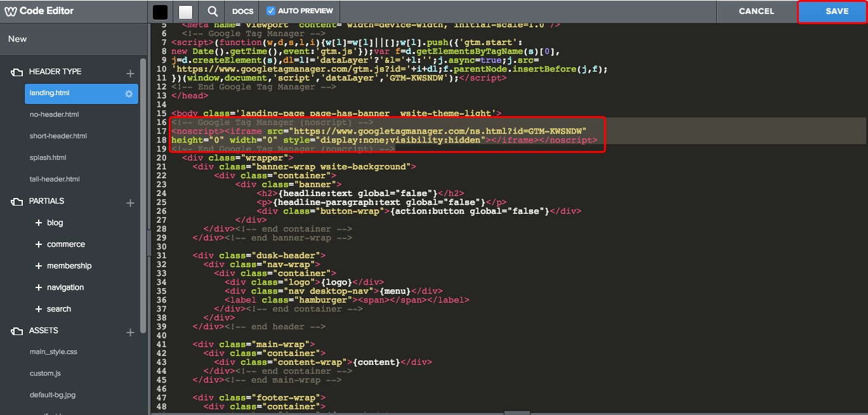Click the PARTIALS section label

pos(46,201)
